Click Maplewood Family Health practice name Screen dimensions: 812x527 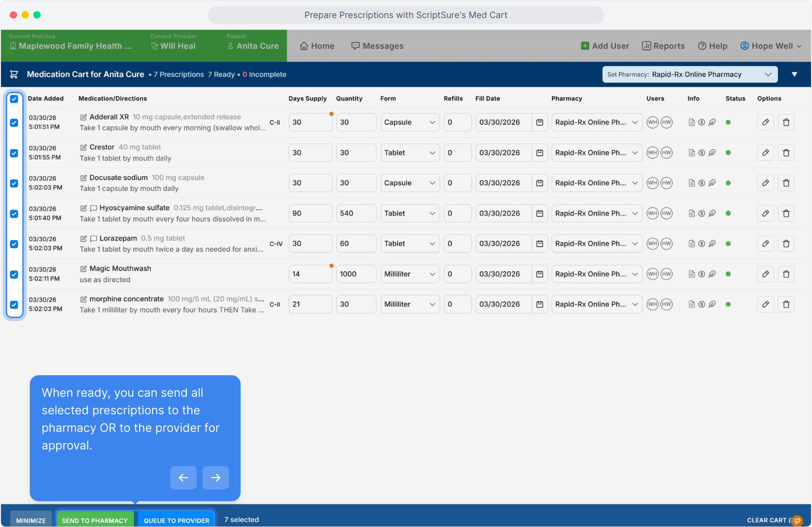tap(71, 46)
